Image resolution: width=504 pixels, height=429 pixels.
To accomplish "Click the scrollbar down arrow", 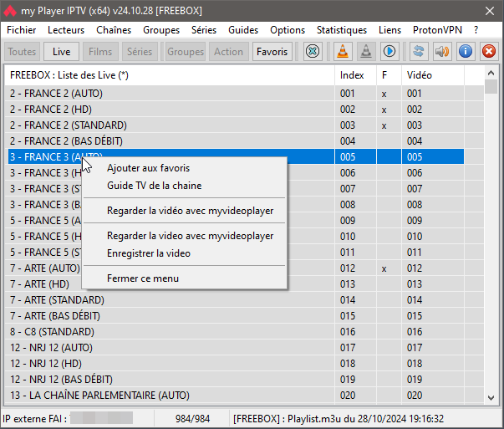I will (x=491, y=398).
